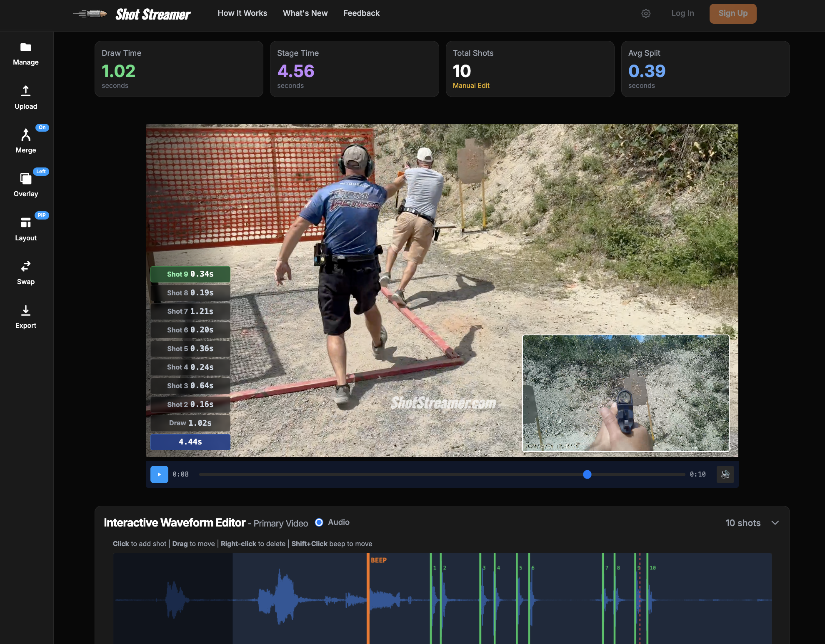Select the Overlay tool
Viewport: 825px width, 644px height.
26,185
